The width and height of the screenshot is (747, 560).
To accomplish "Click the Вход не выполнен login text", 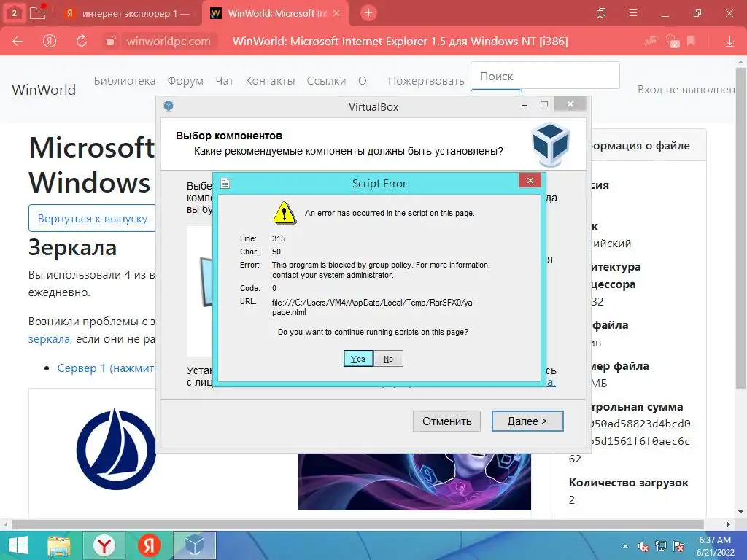I will pos(686,90).
